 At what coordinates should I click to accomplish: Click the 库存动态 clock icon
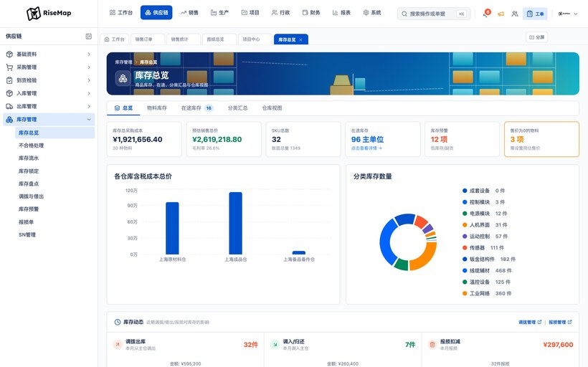[118, 322]
